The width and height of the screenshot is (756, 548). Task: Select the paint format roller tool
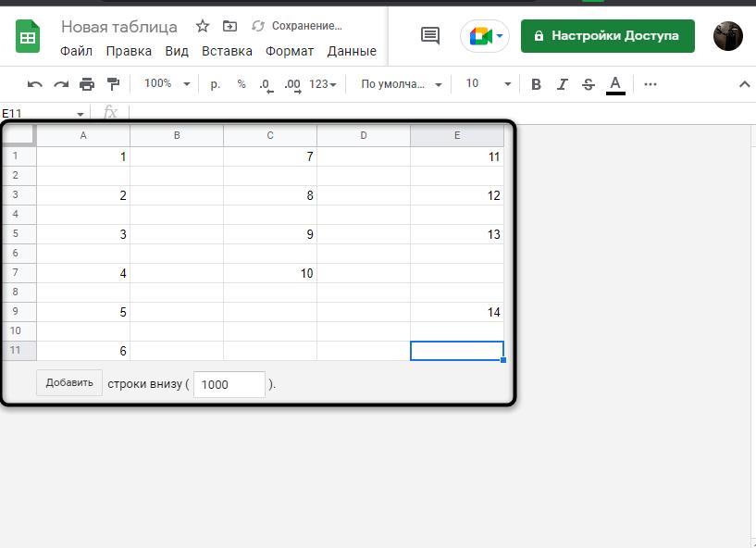(113, 84)
